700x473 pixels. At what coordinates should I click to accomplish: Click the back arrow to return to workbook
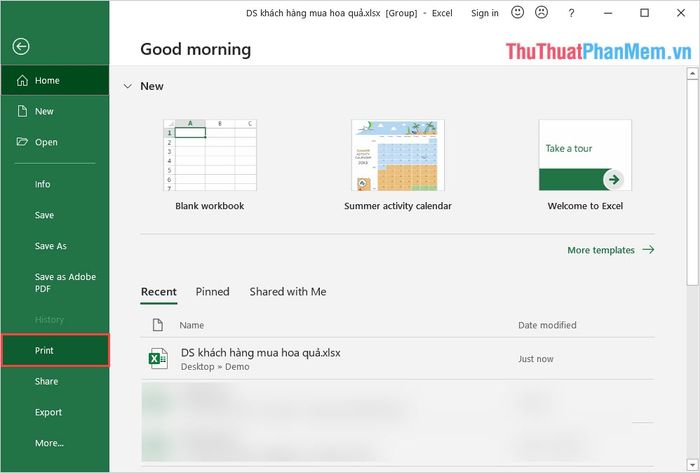coord(21,46)
